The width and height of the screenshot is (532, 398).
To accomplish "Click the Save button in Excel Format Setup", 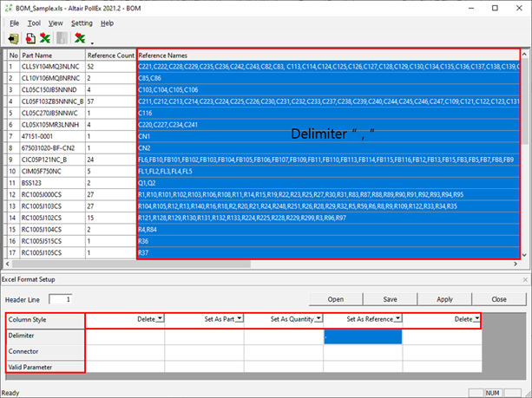I will pyautogui.click(x=390, y=299).
